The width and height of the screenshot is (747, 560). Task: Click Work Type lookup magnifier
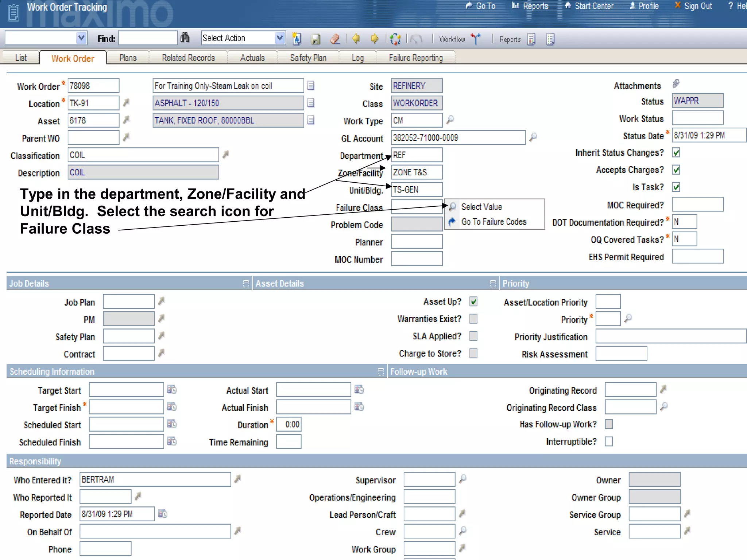coord(450,119)
